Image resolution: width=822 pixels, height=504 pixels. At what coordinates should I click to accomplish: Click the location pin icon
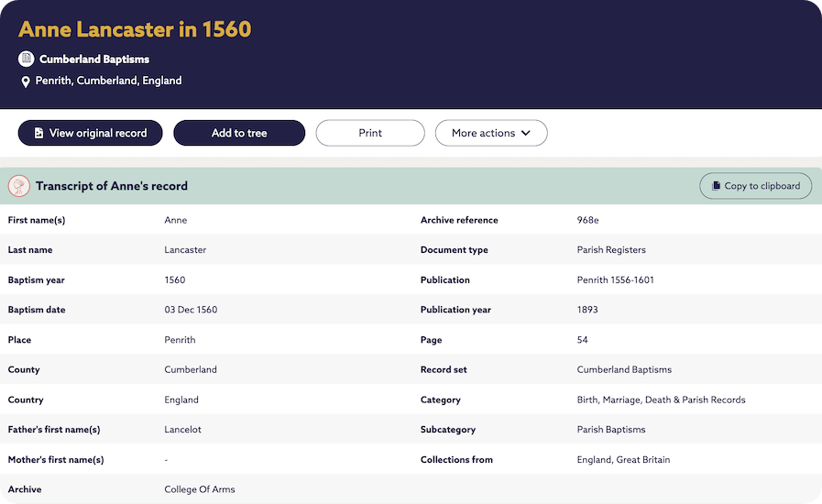[x=26, y=82]
